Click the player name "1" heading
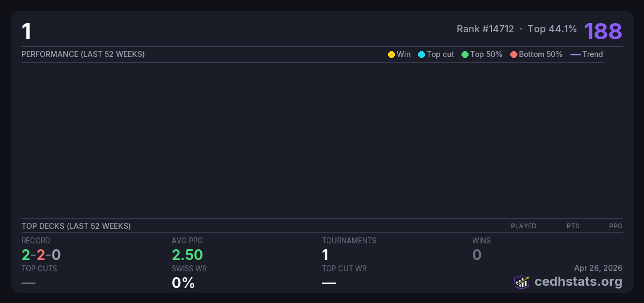This screenshot has height=303, width=644. tap(26, 32)
